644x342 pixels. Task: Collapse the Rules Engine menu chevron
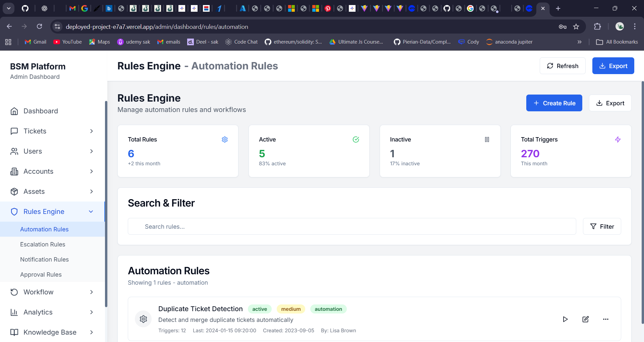tap(91, 212)
